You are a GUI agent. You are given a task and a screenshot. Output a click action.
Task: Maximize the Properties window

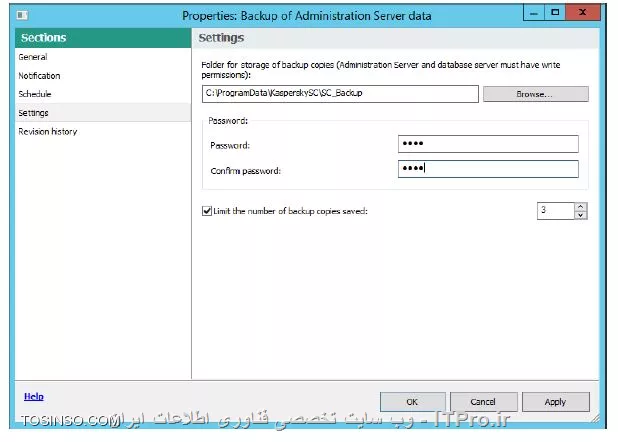point(555,13)
